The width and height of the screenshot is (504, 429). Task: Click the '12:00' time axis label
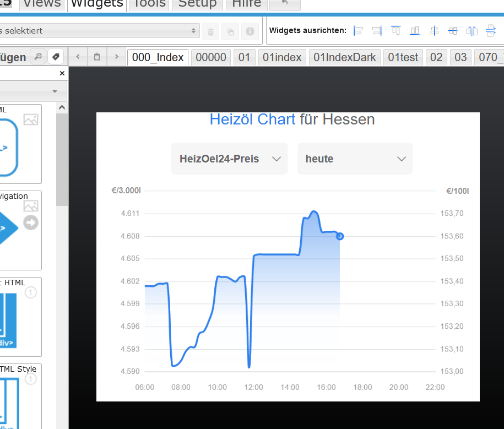[253, 387]
